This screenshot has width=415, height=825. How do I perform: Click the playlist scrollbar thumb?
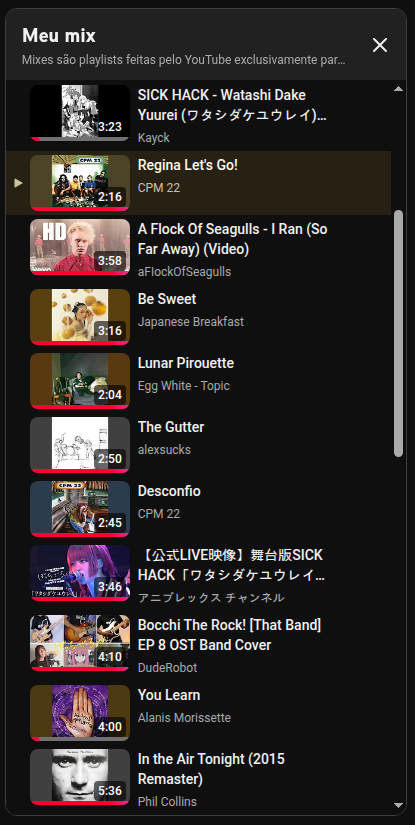coord(398,333)
